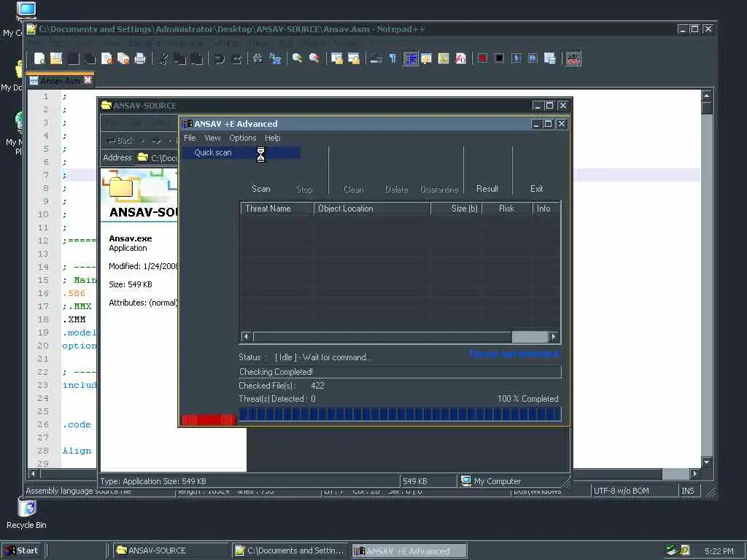Save the recorded macro toolbar icon
747x560 pixels.
[x=550, y=58]
